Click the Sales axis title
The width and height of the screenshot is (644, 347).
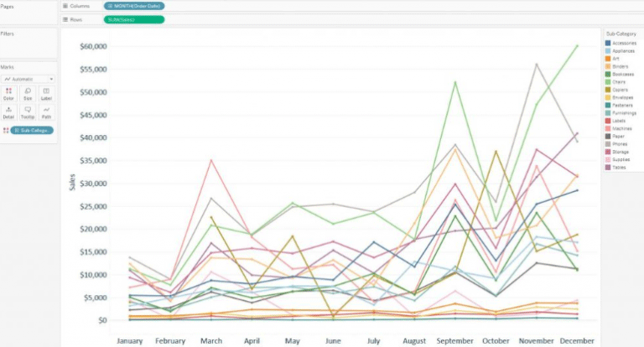[74, 182]
